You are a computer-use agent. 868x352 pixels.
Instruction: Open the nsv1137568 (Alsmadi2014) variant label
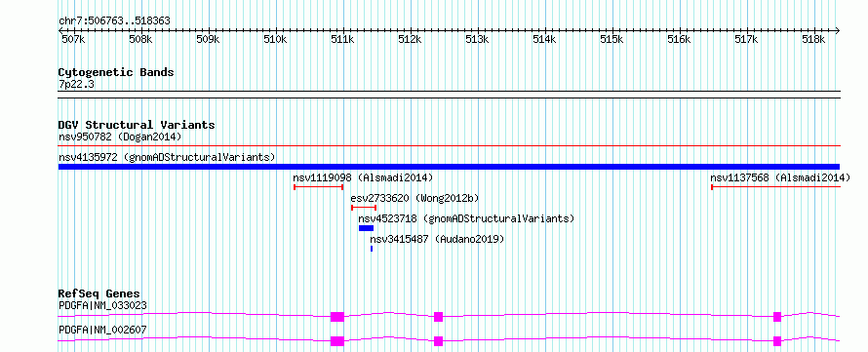pos(780,177)
